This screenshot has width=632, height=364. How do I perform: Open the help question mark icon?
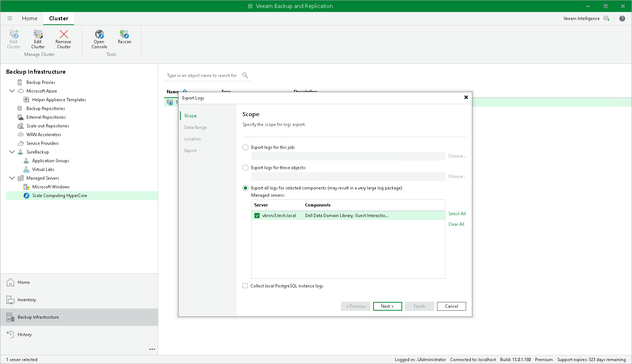click(x=622, y=19)
